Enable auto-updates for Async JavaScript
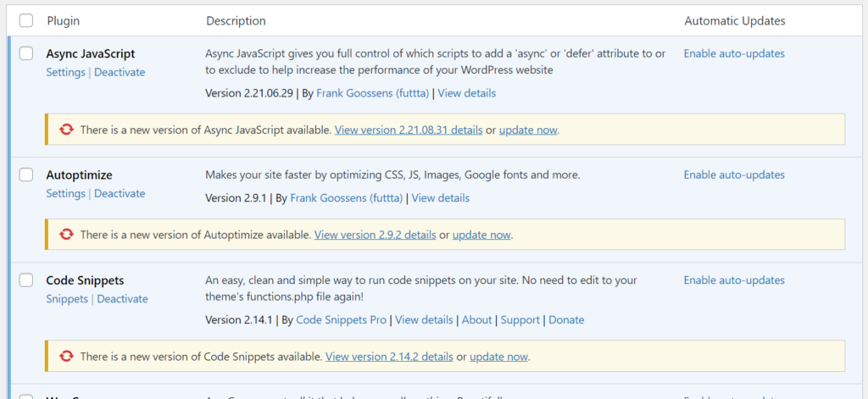868x399 pixels. [x=734, y=53]
